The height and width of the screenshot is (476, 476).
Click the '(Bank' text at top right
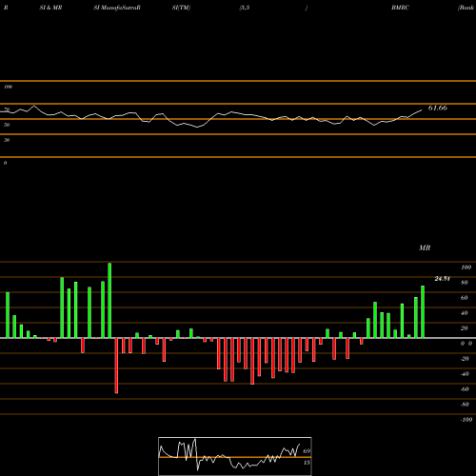click(466, 8)
